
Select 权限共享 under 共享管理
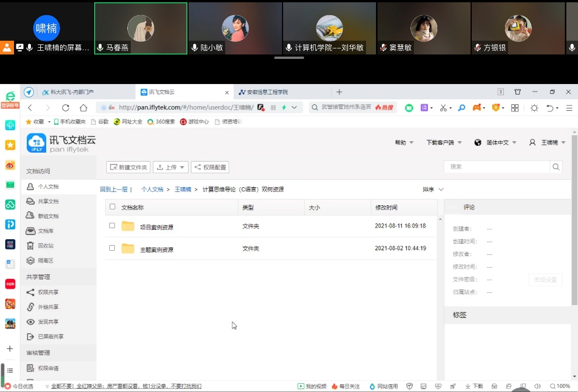47,292
